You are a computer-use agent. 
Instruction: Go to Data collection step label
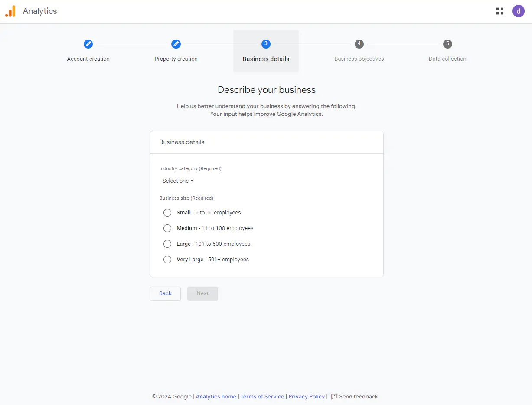click(447, 59)
